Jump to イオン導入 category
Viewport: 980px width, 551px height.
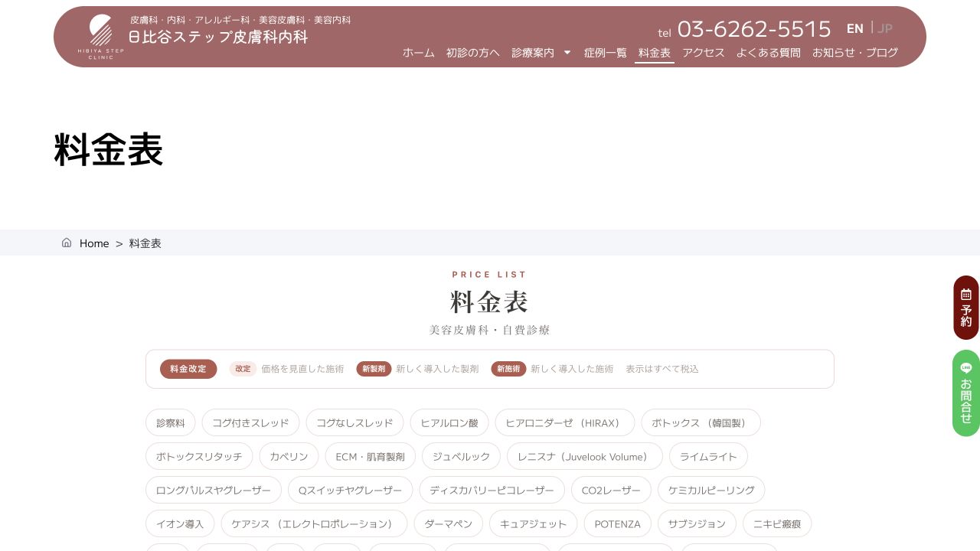[x=180, y=523]
